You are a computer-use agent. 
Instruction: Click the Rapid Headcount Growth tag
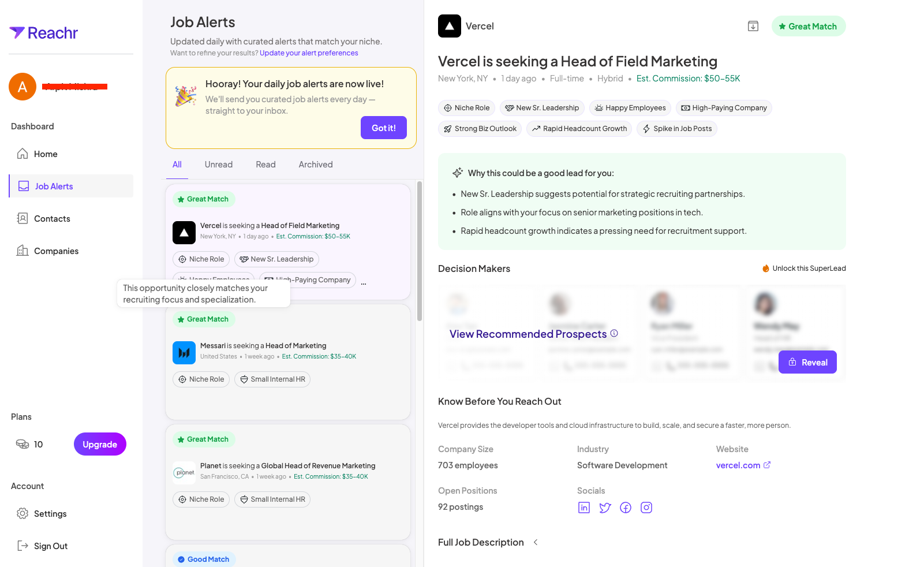(579, 129)
